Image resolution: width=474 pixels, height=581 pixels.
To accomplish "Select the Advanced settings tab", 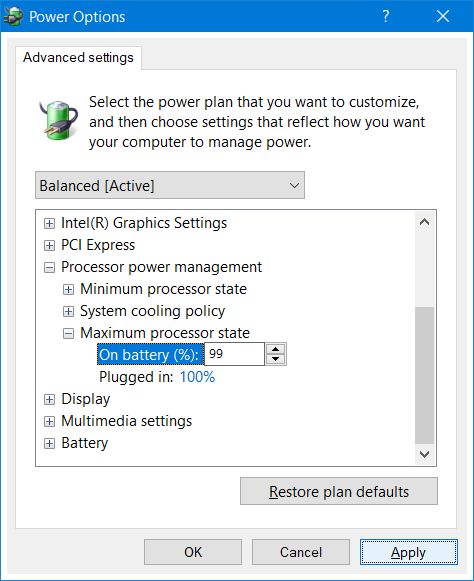I will tap(78, 57).
